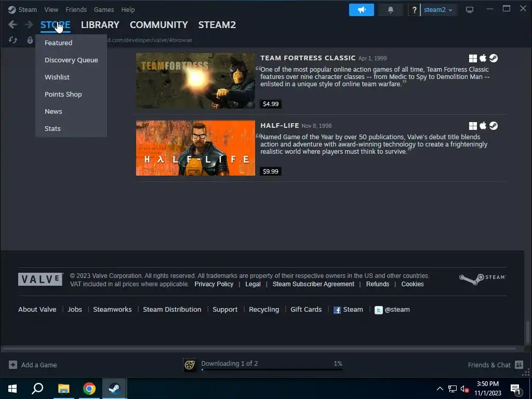Switch to the COMMUNITY tab
The height and width of the screenshot is (399, 532).
159,25
